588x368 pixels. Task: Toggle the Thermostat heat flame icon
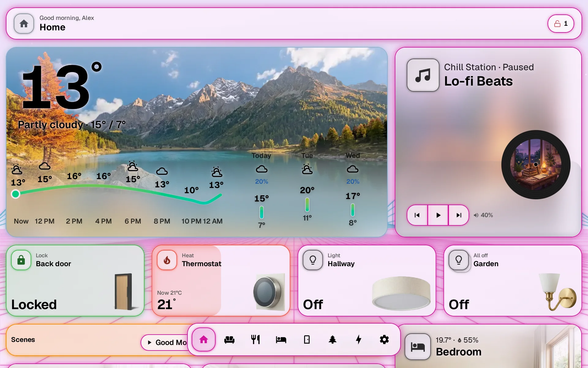pyautogui.click(x=167, y=260)
